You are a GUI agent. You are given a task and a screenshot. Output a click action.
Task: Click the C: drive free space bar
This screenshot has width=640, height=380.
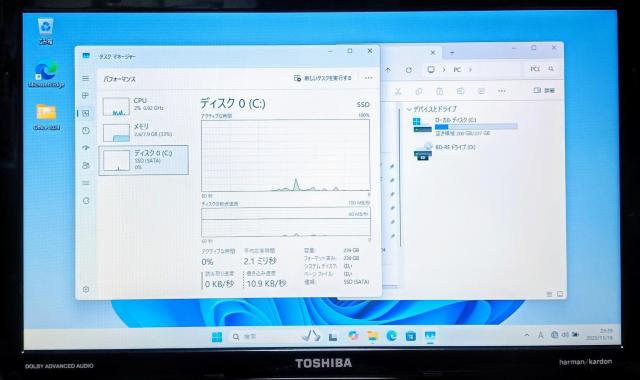pos(476,127)
